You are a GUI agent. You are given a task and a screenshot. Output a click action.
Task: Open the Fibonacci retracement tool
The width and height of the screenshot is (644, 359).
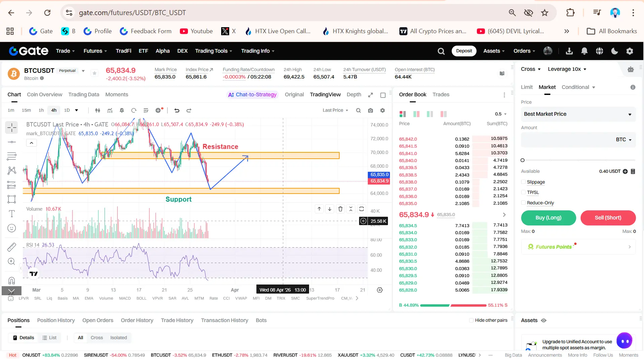pyautogui.click(x=12, y=156)
